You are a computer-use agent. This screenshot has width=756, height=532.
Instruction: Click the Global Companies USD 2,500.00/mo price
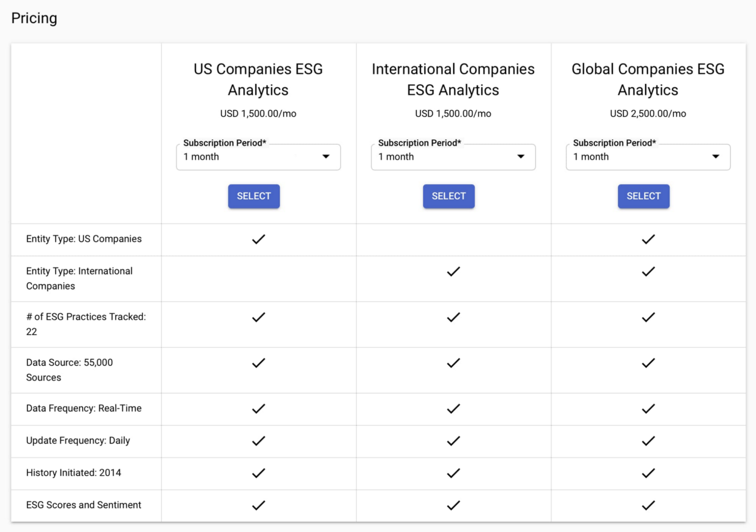tap(648, 114)
